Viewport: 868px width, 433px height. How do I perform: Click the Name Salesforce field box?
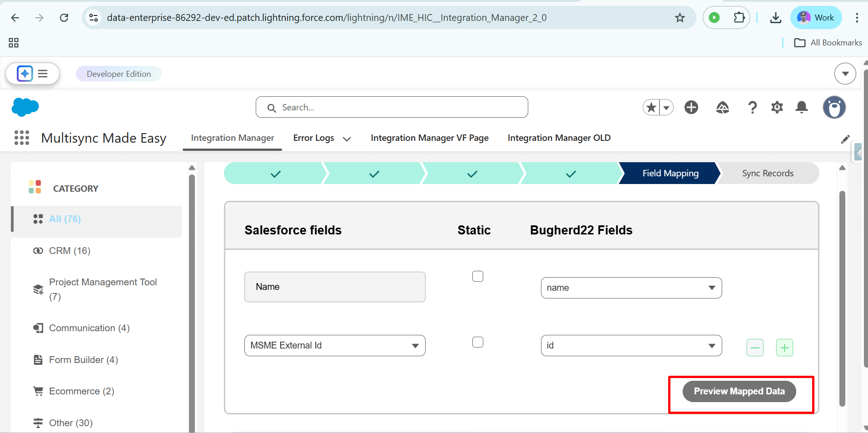[335, 287]
